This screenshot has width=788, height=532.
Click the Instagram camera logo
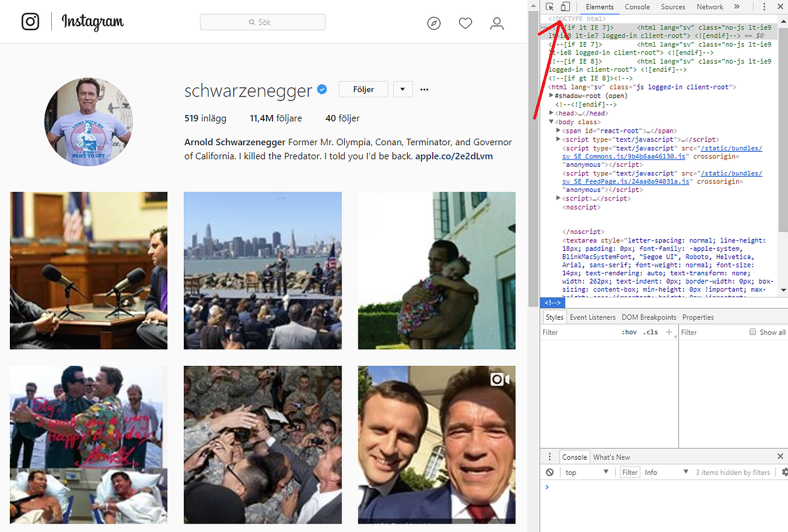coord(30,22)
